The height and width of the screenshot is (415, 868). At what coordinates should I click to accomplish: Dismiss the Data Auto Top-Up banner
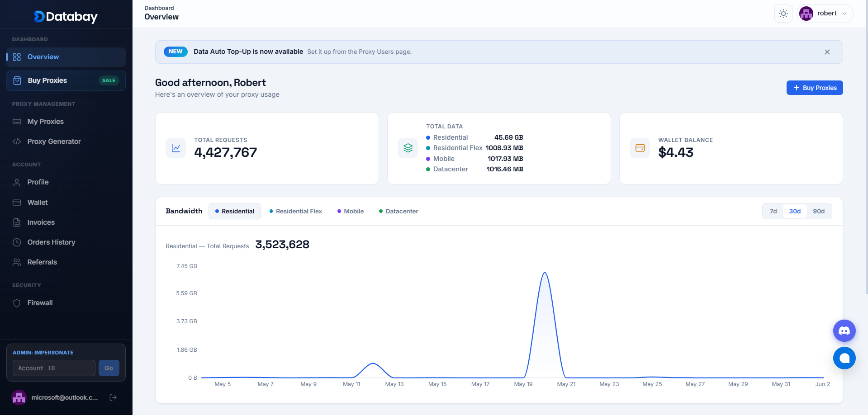click(x=827, y=52)
